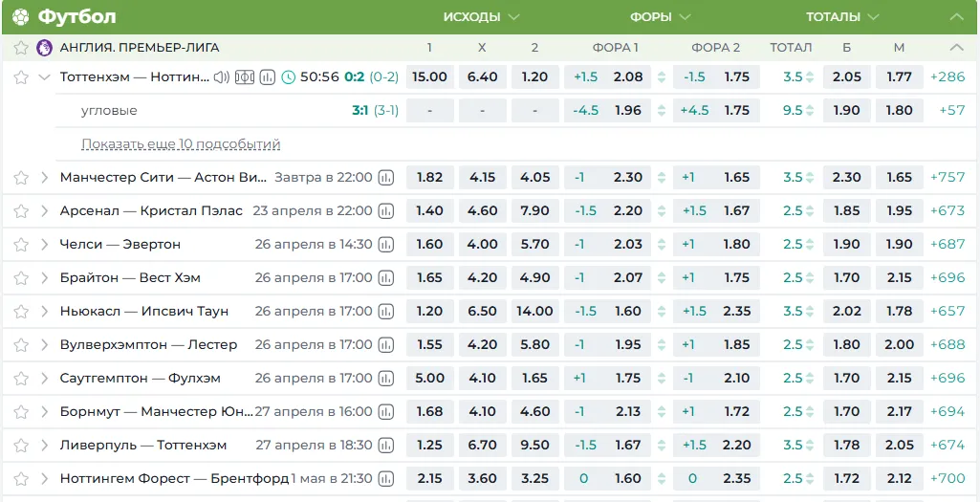Click the clock icon beside 50:56
980x502 pixels.
(x=288, y=76)
